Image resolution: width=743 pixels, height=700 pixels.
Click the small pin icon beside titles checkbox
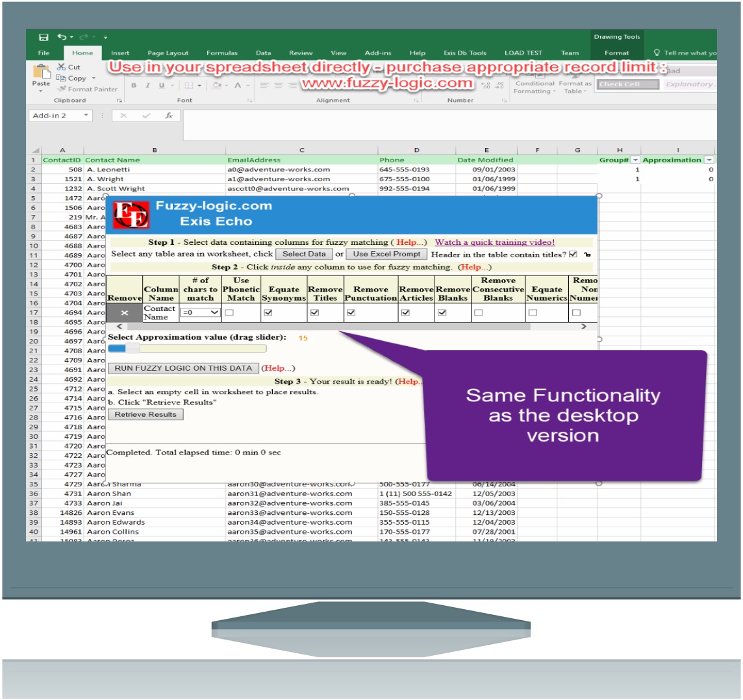point(588,255)
